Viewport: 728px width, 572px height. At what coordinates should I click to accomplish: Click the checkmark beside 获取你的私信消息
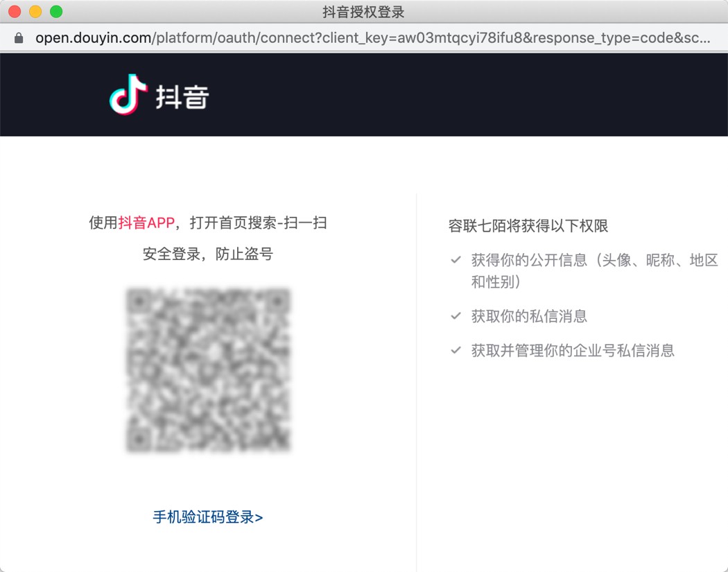(x=456, y=316)
